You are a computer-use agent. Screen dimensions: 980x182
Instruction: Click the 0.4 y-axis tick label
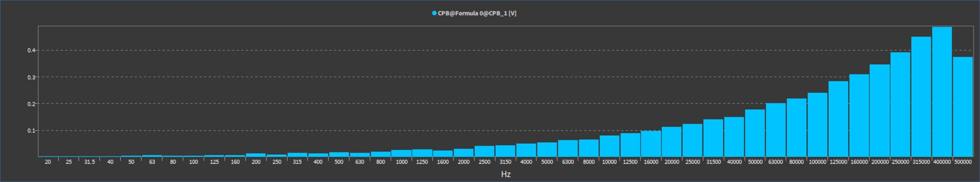coord(31,50)
